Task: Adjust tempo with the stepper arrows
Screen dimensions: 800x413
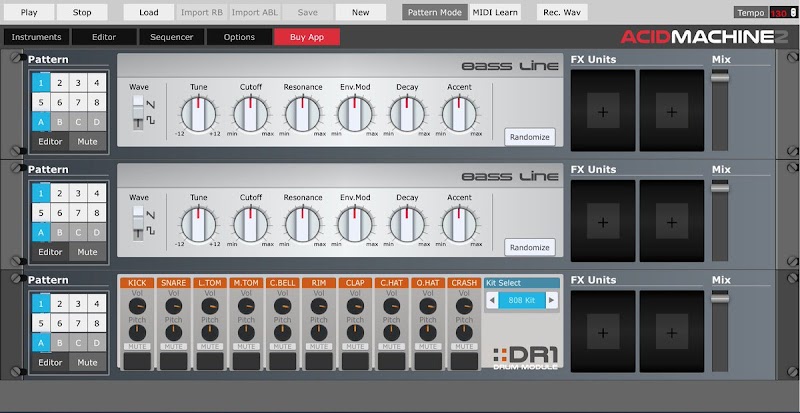Action: point(792,13)
